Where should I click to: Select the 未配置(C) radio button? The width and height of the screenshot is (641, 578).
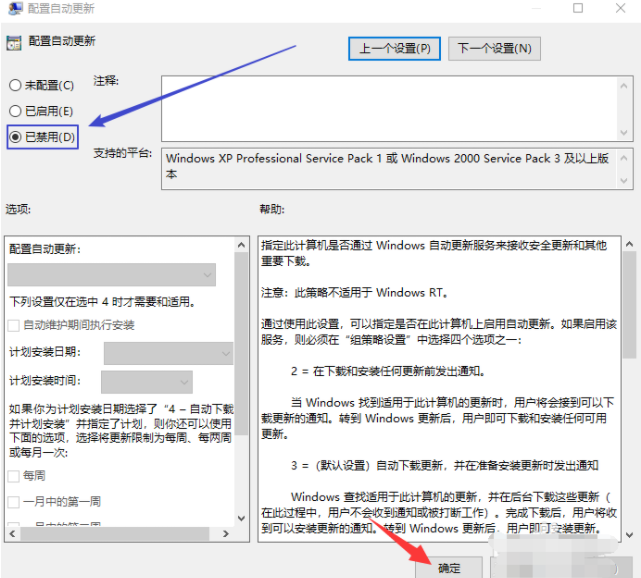[15, 86]
